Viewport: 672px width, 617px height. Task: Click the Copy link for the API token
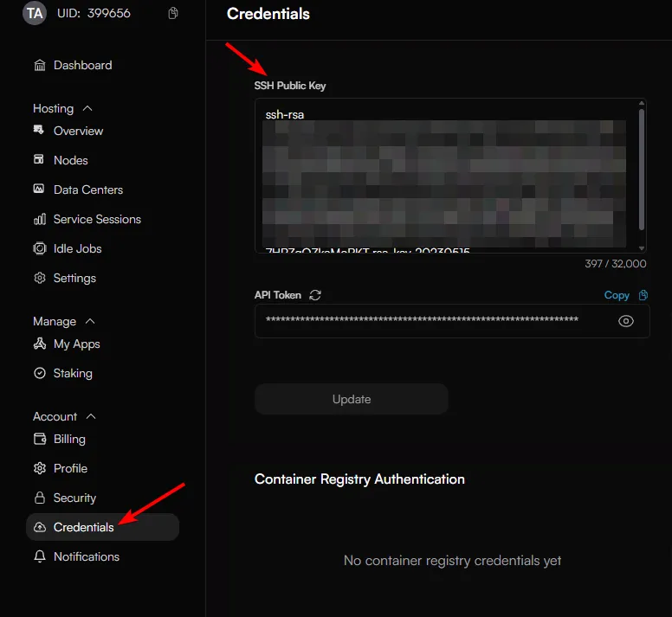[617, 295]
